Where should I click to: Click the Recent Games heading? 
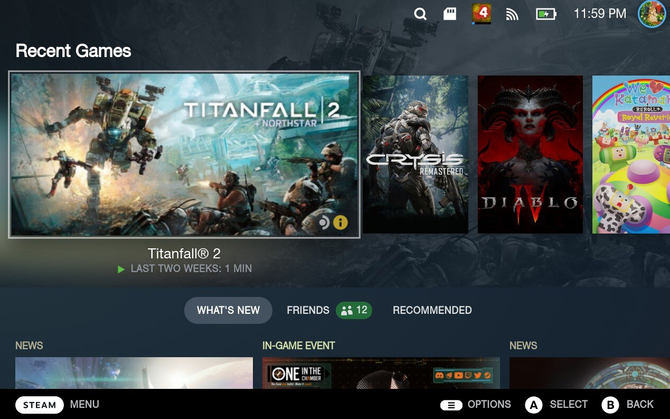tap(73, 51)
